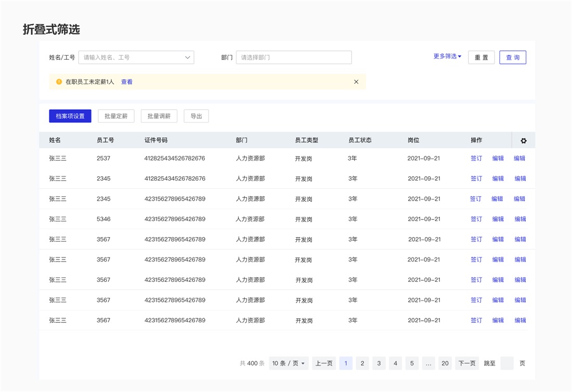Select page 3 in pagination
572x392 pixels.
[379, 363]
